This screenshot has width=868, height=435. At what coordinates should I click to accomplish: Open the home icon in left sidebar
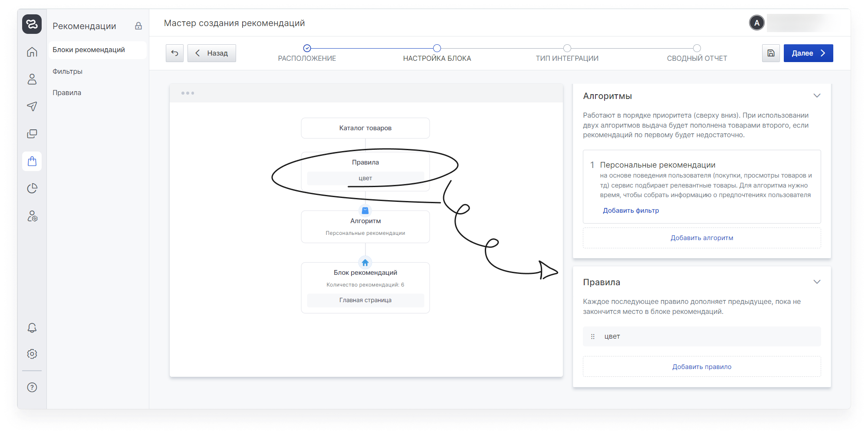[x=32, y=52]
